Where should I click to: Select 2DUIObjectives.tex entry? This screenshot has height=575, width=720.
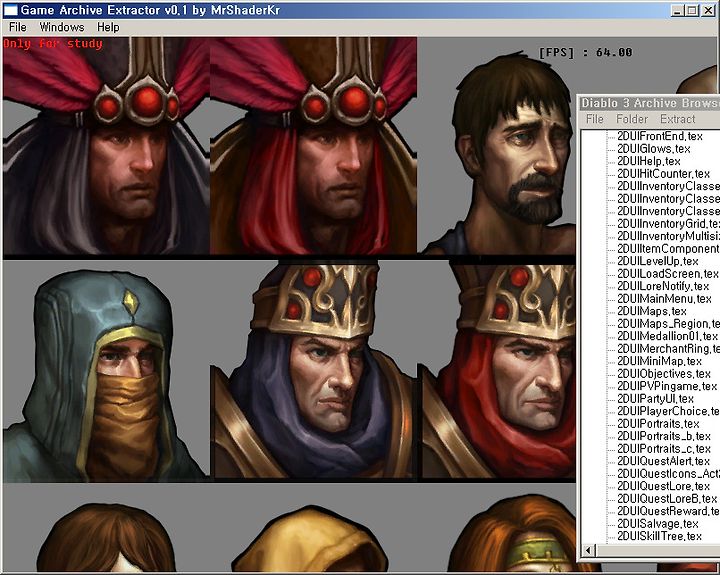(x=664, y=373)
